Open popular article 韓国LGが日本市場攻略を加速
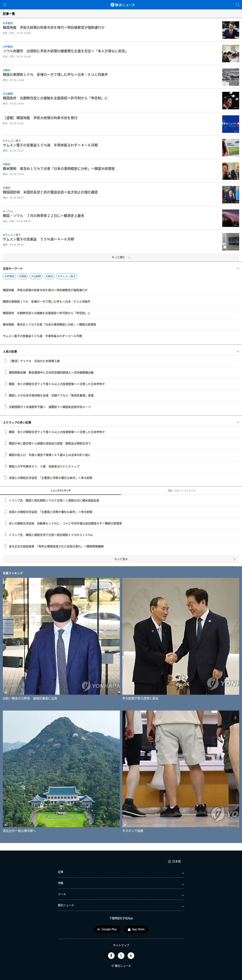 pyautogui.click(x=51, y=395)
